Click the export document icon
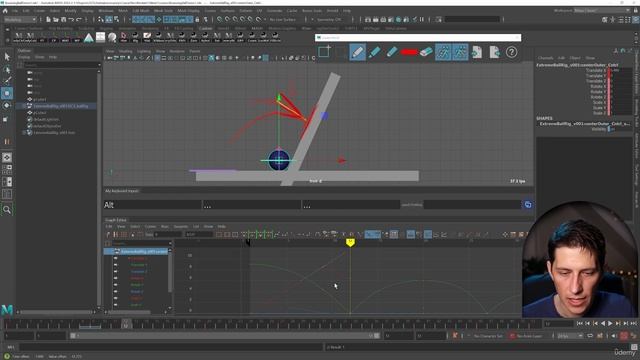The width and height of the screenshot is (640, 360). [x=494, y=52]
